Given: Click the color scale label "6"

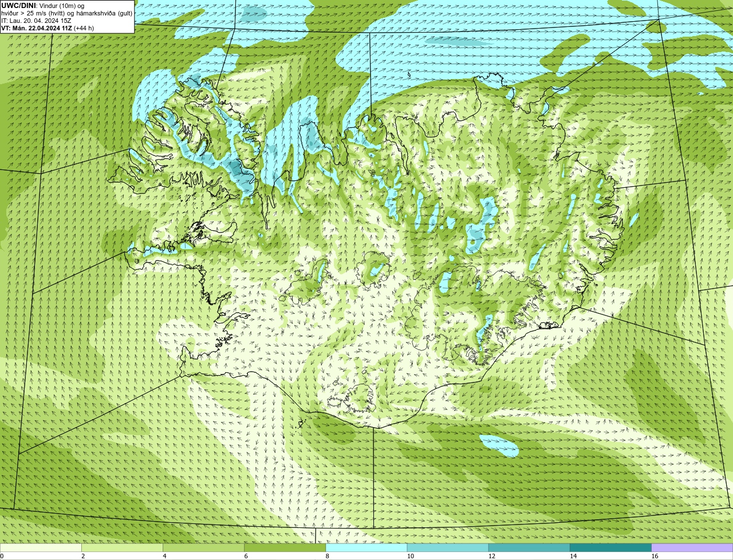Looking at the screenshot, I should (246, 556).
